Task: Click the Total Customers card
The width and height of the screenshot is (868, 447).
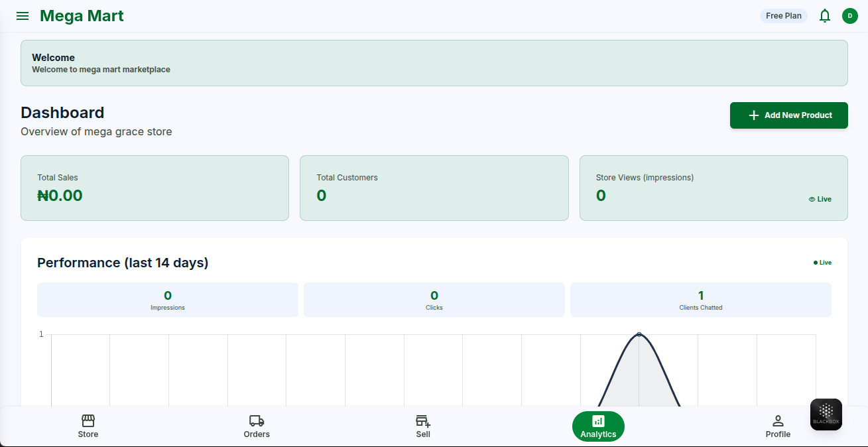Action: [434, 188]
